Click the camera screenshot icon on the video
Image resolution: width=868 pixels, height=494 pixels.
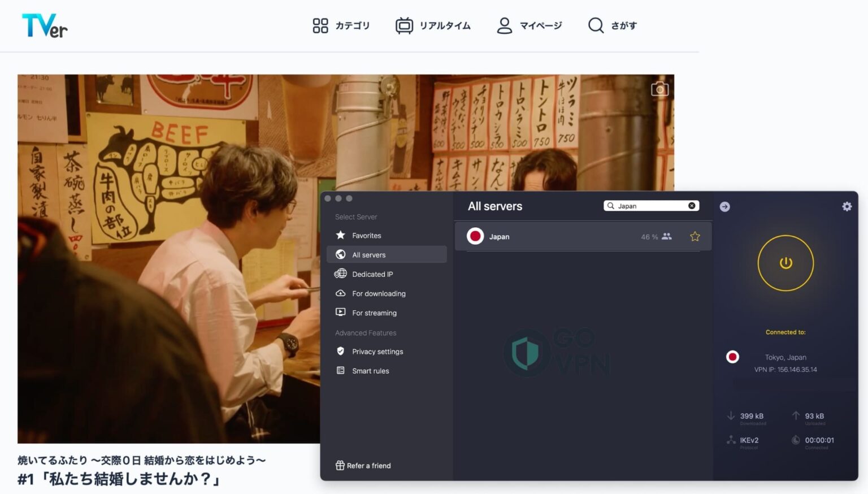click(659, 89)
